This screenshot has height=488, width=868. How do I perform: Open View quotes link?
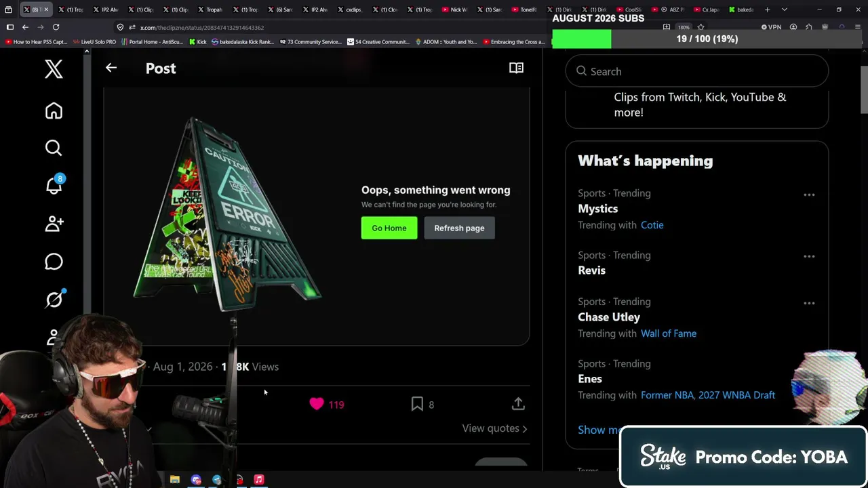(x=494, y=428)
